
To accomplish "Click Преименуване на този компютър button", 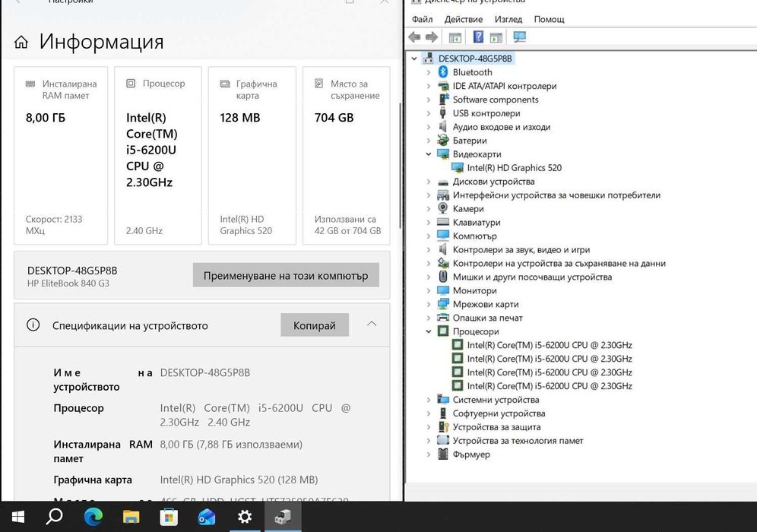I will point(286,275).
